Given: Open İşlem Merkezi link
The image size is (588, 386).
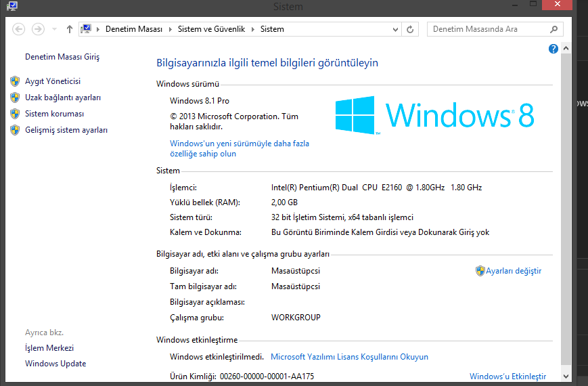Looking at the screenshot, I should (x=49, y=348).
